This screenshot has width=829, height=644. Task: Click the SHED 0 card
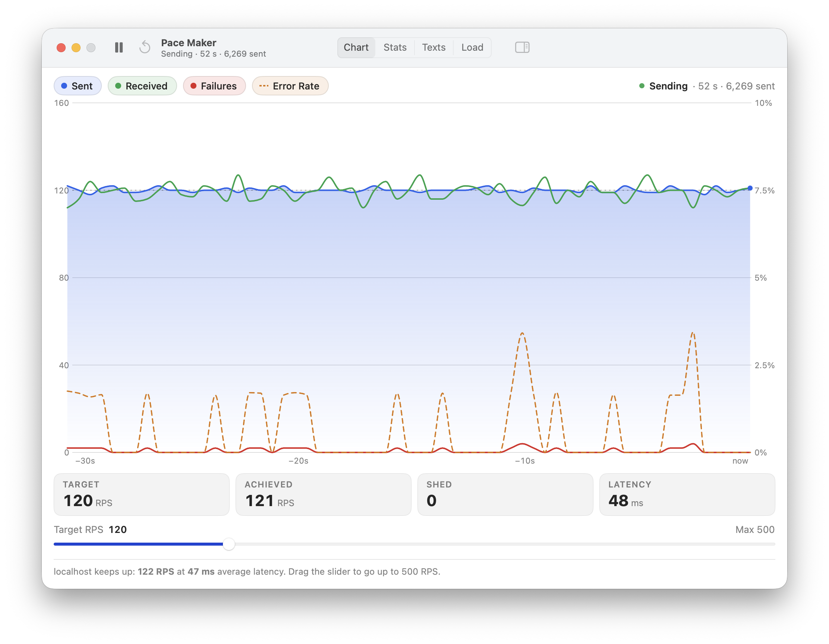505,495
